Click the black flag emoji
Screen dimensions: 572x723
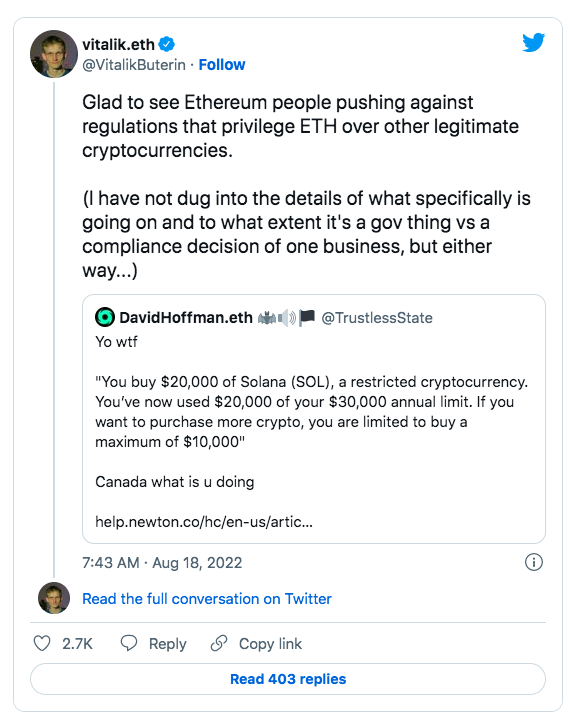pos(307,317)
